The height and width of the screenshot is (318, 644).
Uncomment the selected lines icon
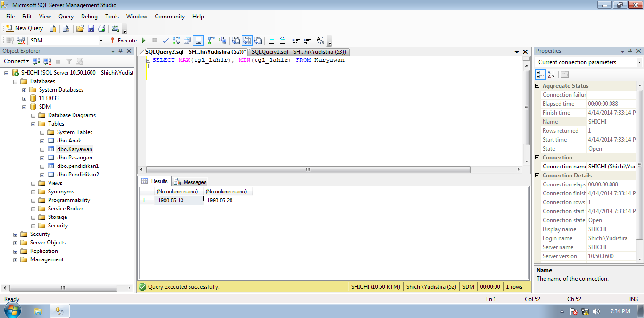point(282,41)
